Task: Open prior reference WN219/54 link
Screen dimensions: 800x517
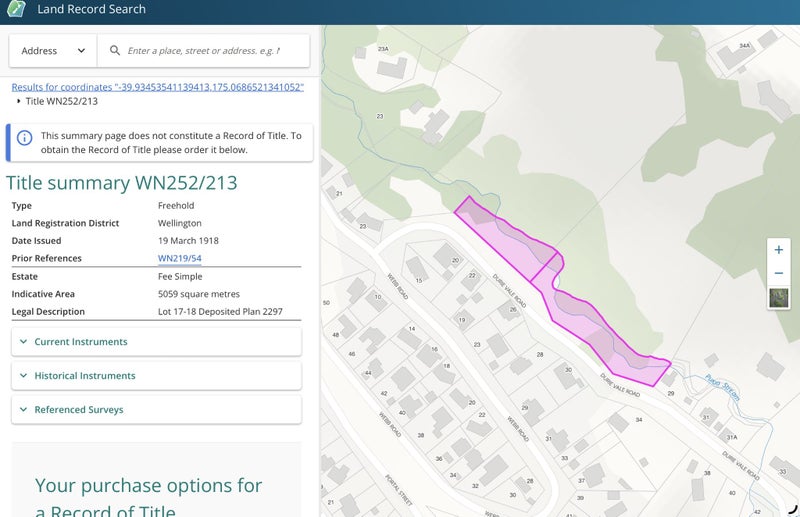Action: click(180, 259)
